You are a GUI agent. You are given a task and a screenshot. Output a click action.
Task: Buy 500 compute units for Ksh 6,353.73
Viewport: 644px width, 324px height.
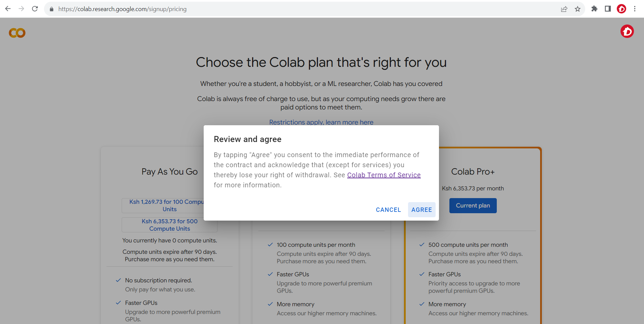169,225
